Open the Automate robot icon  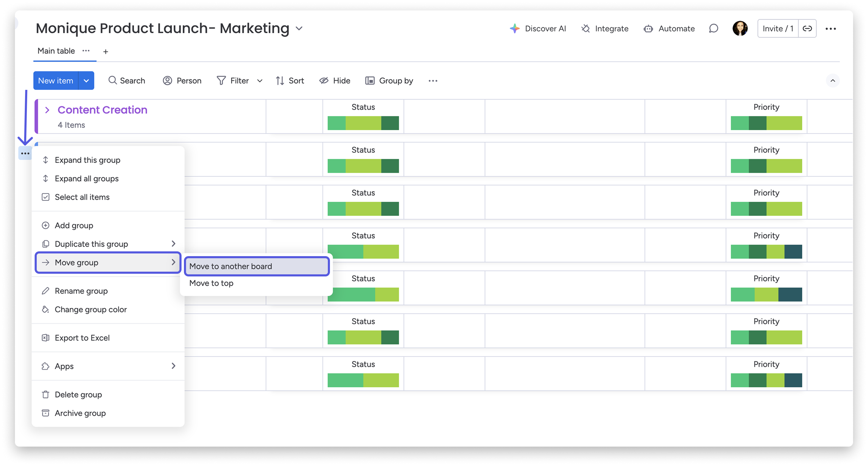pos(648,29)
